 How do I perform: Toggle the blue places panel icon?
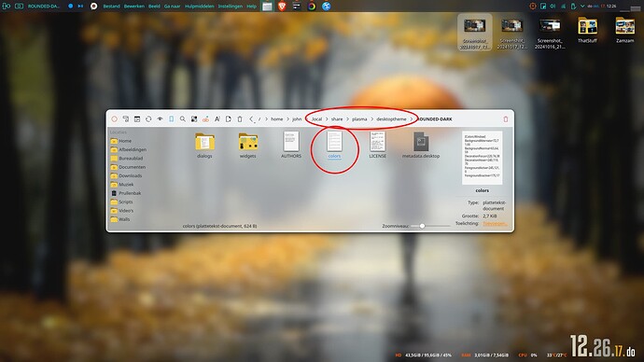tap(172, 119)
